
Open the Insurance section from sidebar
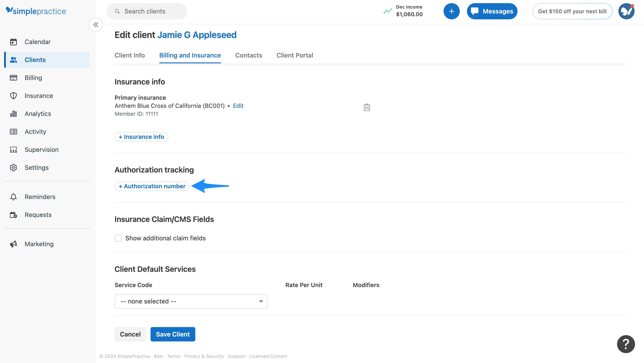(38, 95)
